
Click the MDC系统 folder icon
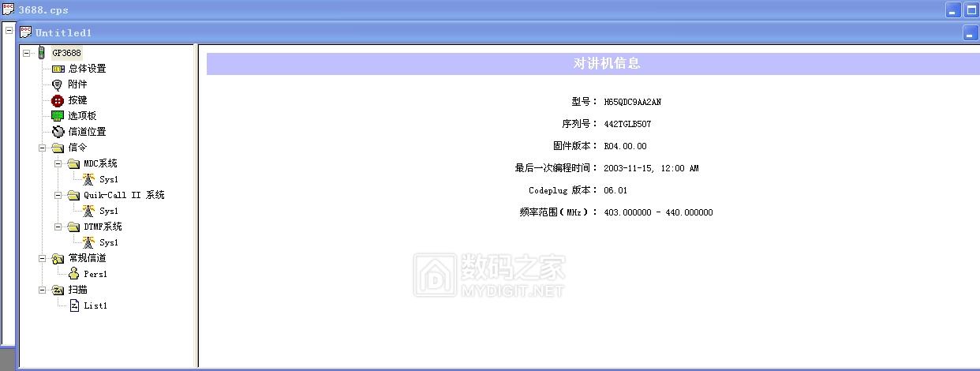tap(73, 163)
